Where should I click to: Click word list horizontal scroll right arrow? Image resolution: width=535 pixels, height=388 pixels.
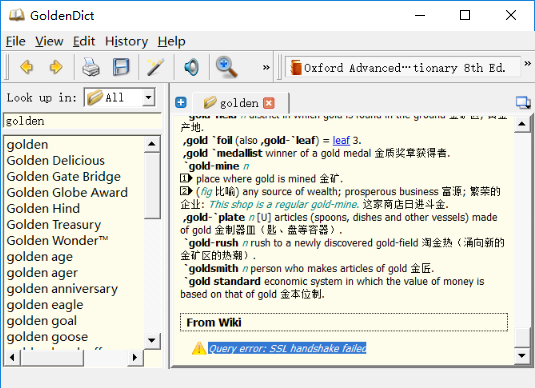pyautogui.click(x=135, y=357)
